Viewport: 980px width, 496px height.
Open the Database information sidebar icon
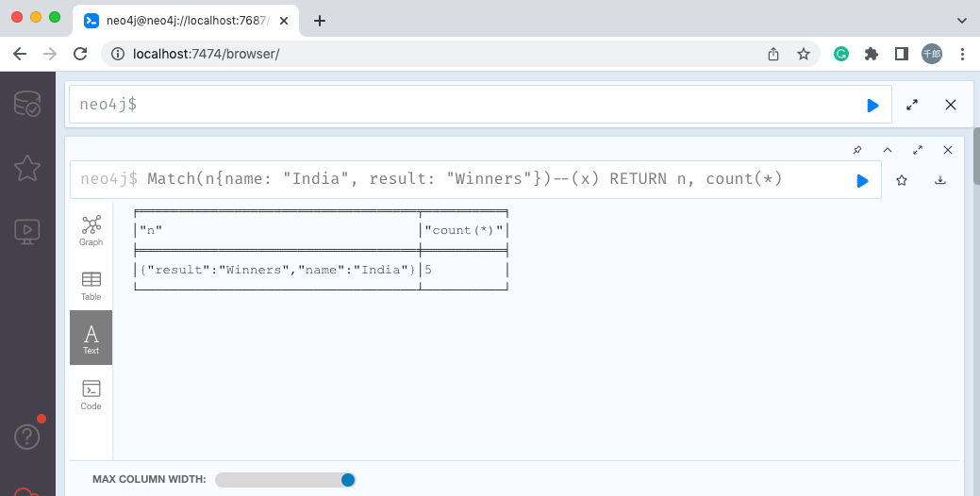pyautogui.click(x=27, y=104)
